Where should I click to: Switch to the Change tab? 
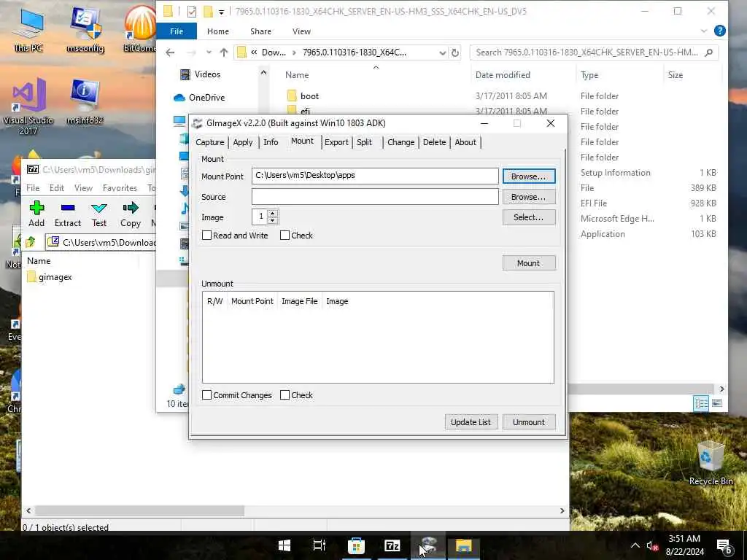coord(400,142)
